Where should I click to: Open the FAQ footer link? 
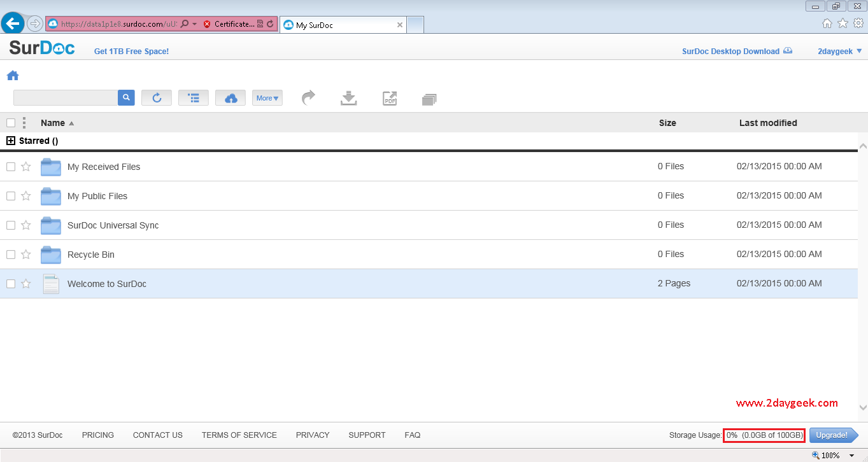(x=413, y=435)
